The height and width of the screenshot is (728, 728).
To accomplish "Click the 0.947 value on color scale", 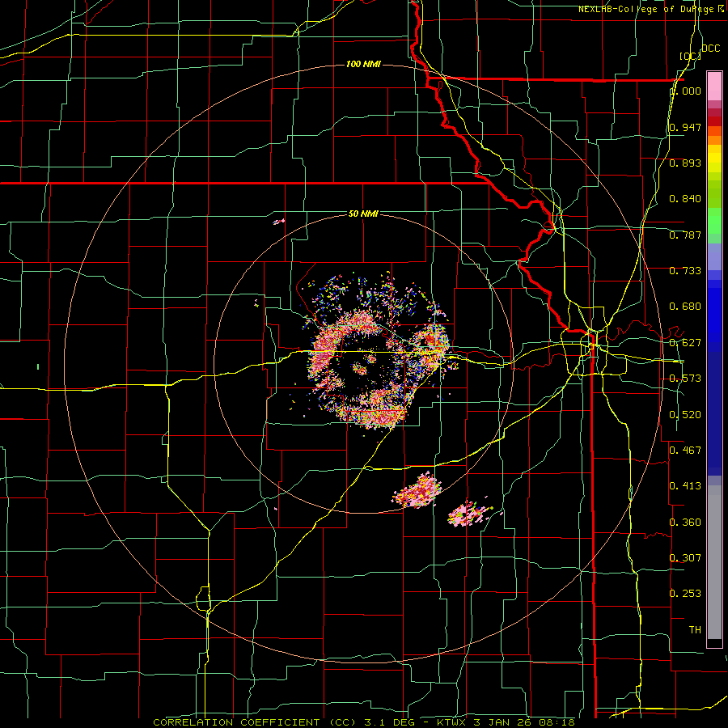I will pos(685,127).
